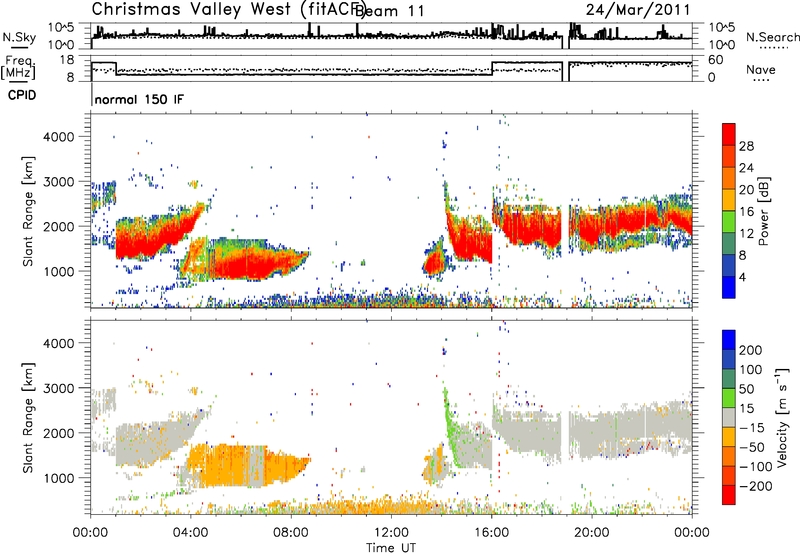
Task: Click the 200 value on Velocity colorbar
Action: (750, 350)
